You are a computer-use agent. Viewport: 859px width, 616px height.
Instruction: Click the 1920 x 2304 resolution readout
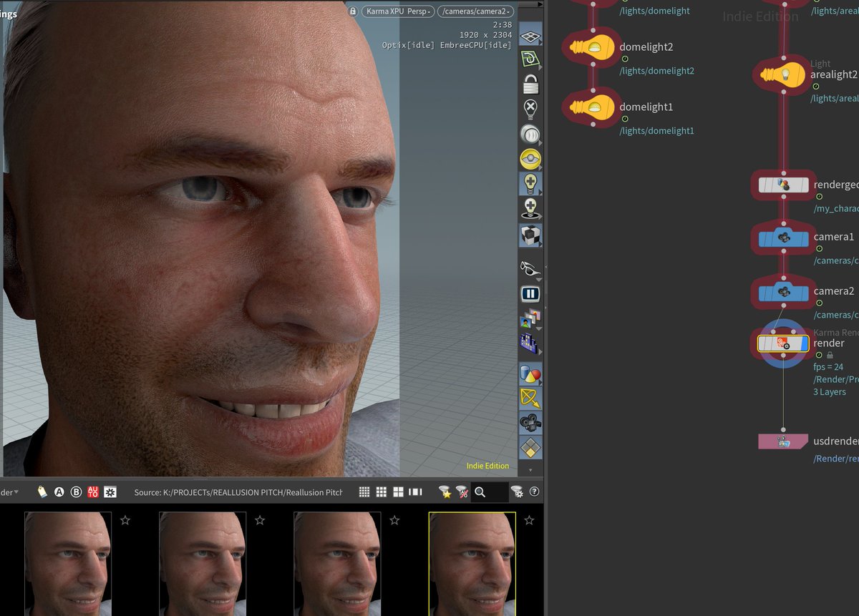pyautogui.click(x=485, y=34)
